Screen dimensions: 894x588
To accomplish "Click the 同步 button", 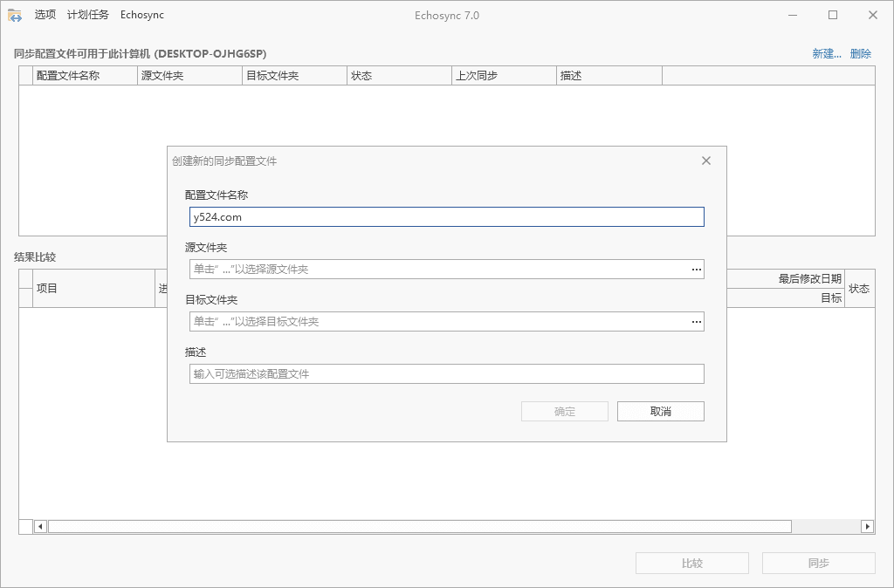I will (818, 563).
